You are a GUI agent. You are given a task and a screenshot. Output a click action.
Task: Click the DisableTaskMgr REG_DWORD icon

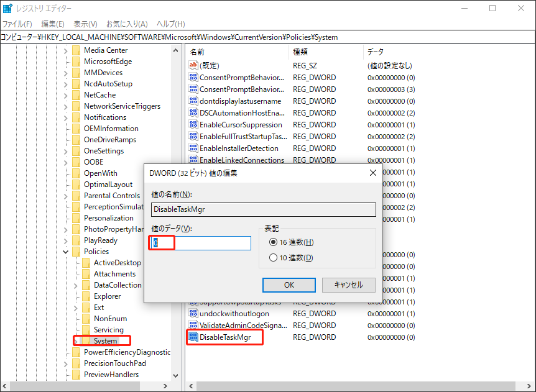(x=195, y=337)
